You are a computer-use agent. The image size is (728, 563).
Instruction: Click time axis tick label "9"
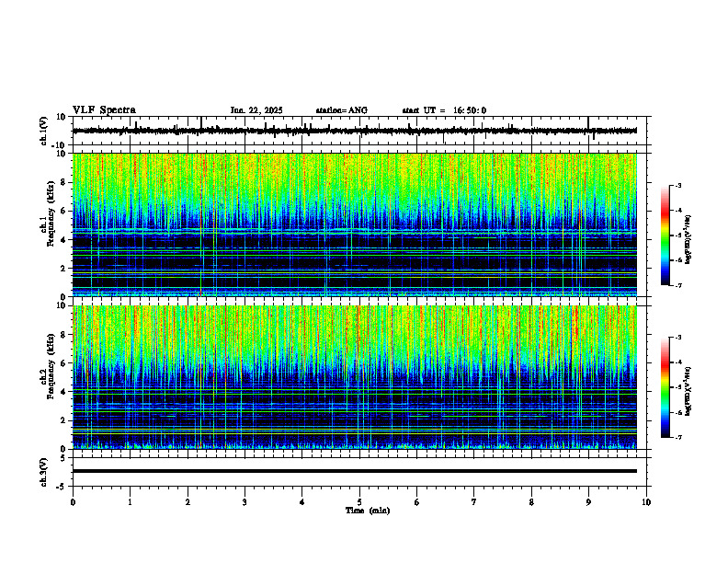(588, 502)
